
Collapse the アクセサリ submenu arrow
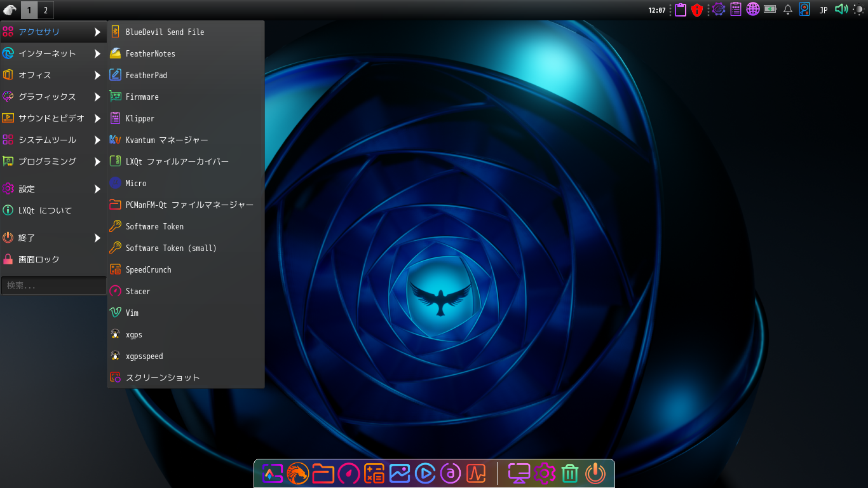[x=97, y=32]
